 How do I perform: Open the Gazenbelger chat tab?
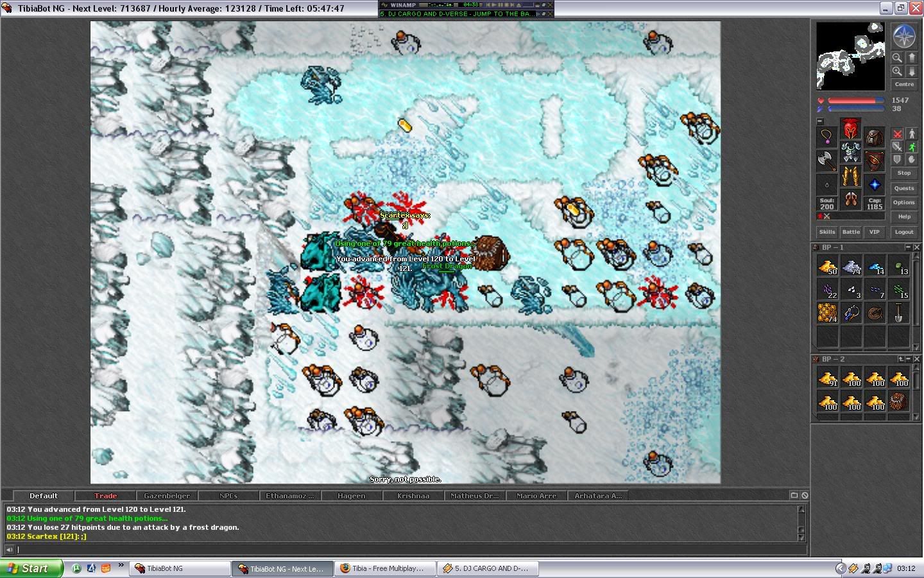[x=167, y=496]
